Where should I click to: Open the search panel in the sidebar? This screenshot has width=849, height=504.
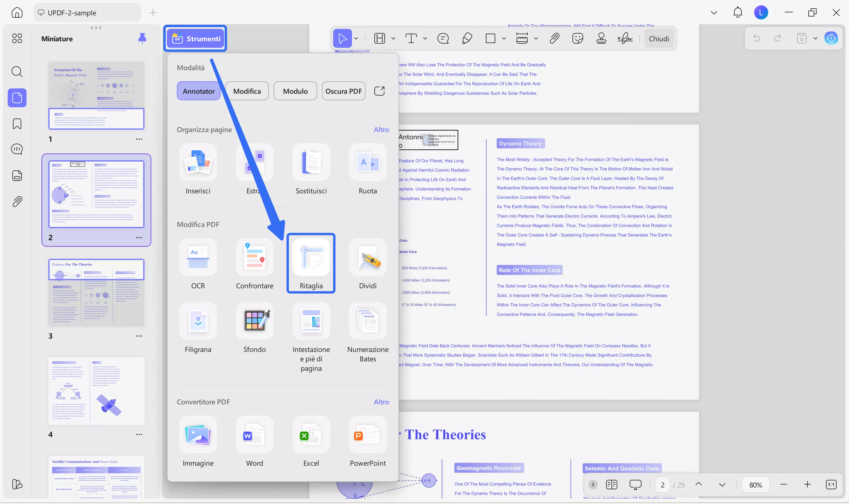pos(17,72)
